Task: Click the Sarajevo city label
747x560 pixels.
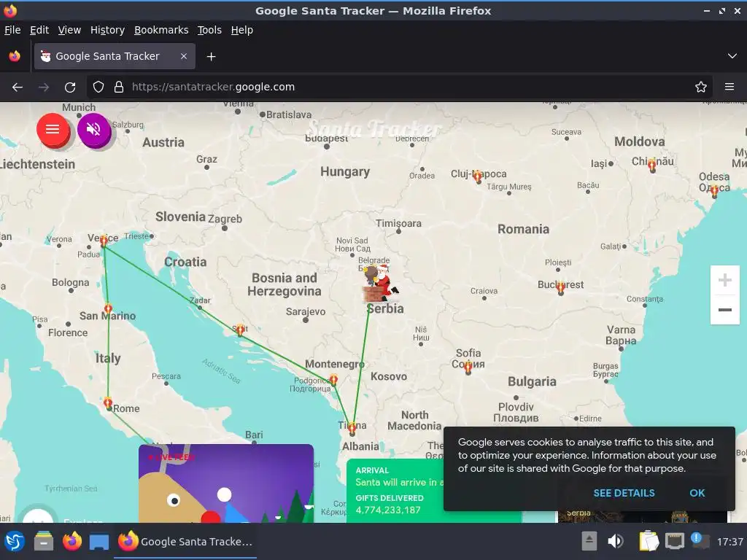Action: tap(306, 311)
